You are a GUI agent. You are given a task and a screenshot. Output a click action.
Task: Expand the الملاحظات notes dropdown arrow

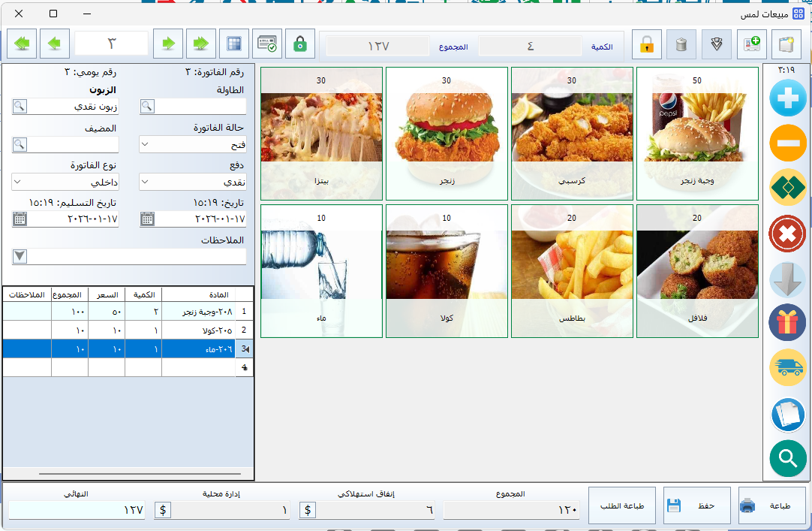20,256
